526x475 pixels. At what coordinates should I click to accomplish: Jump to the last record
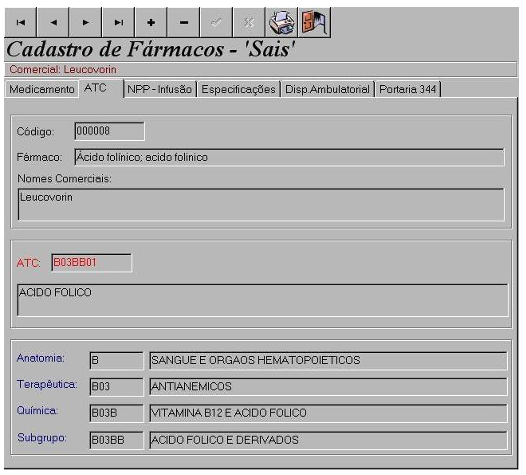(118, 22)
